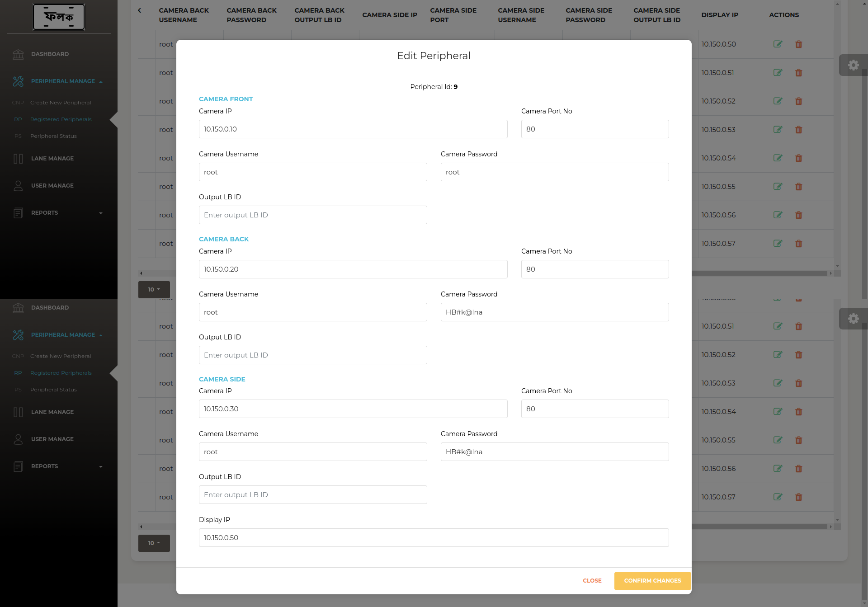Viewport: 868px width, 607px height.
Task: Click the Dashboard bank icon in sidebar
Action: pos(18,54)
